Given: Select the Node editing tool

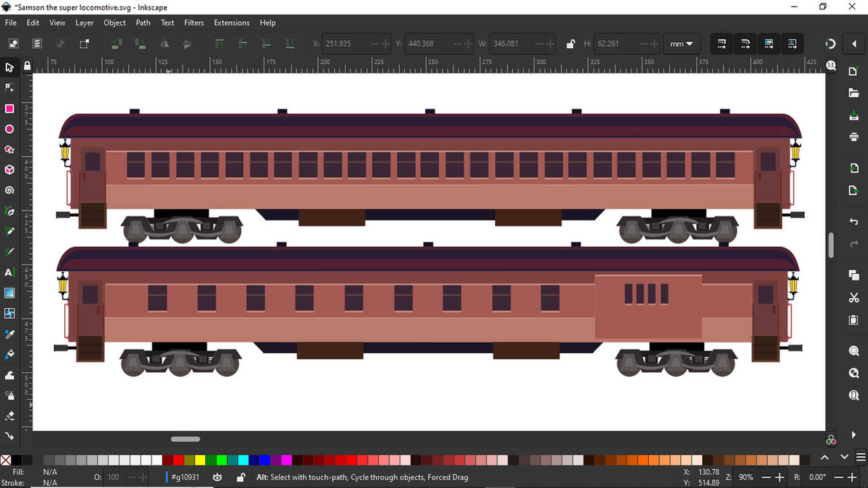Looking at the screenshot, I should pos(9,87).
